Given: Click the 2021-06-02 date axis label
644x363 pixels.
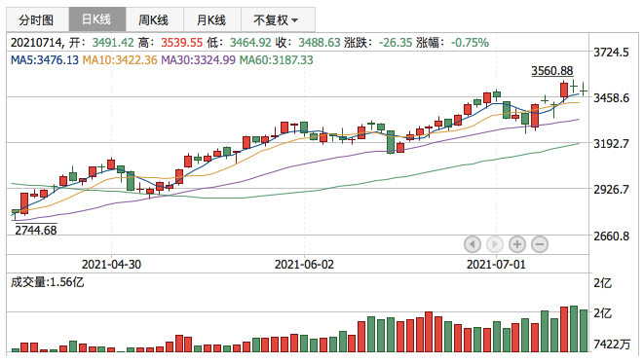Looking at the screenshot, I should 304,265.
